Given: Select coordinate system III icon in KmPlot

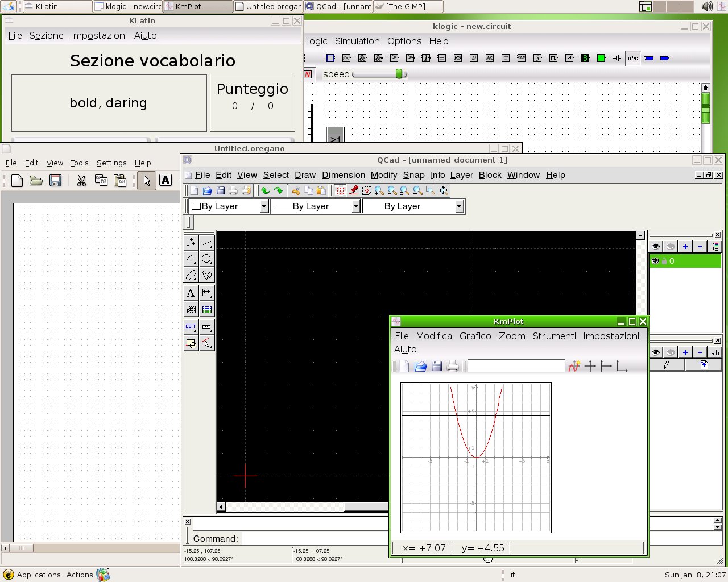Looking at the screenshot, I should (622, 367).
